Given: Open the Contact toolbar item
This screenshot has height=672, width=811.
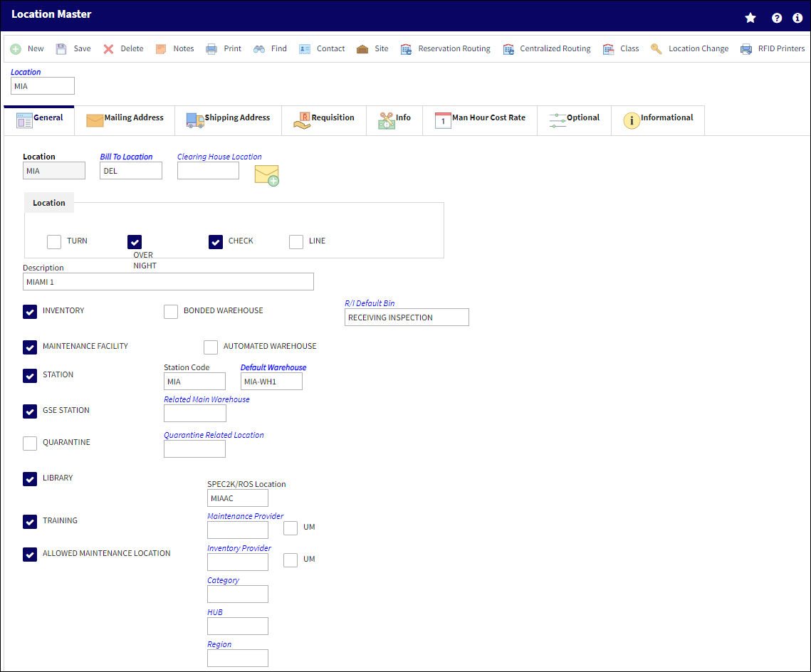Looking at the screenshot, I should point(322,48).
